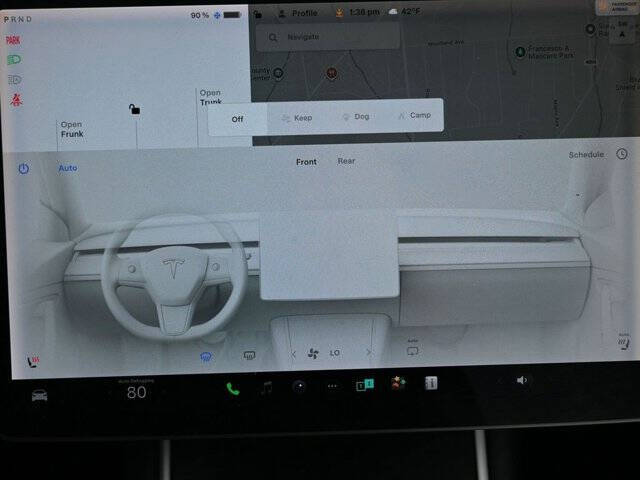
Task: Tap the sentry icon beside the clock
Action: [x=339, y=13]
